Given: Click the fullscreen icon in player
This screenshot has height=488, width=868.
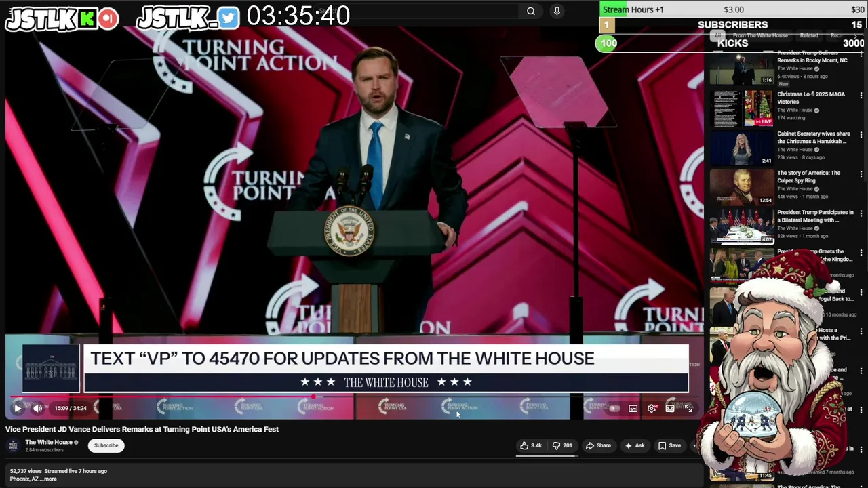Looking at the screenshot, I should pyautogui.click(x=688, y=408).
